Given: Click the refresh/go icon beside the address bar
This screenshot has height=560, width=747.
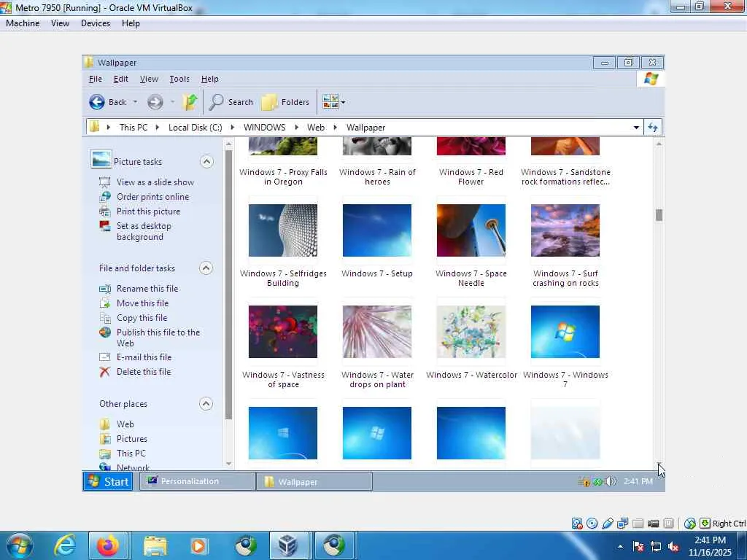Looking at the screenshot, I should pos(653,128).
